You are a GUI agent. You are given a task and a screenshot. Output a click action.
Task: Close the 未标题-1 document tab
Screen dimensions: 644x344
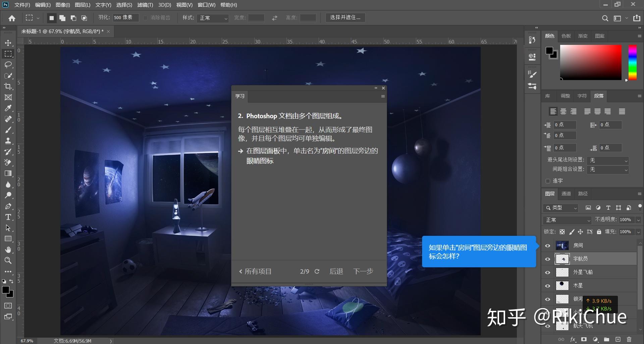tap(108, 31)
